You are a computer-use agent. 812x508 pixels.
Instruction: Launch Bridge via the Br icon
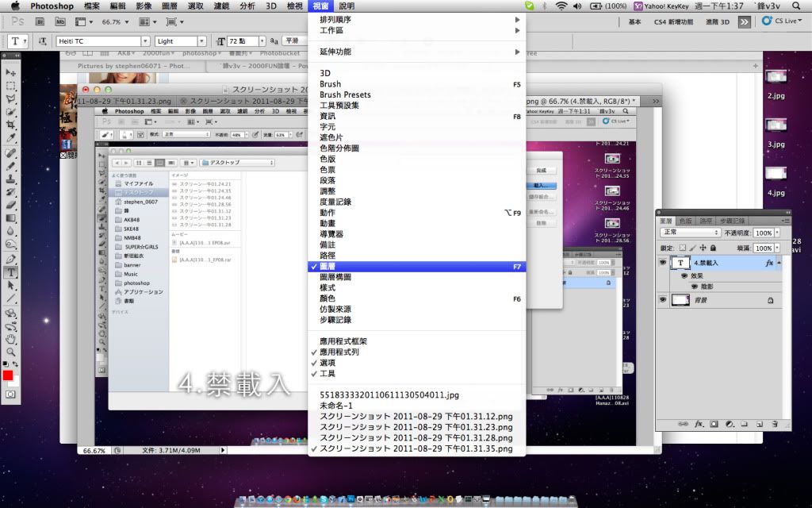44,22
